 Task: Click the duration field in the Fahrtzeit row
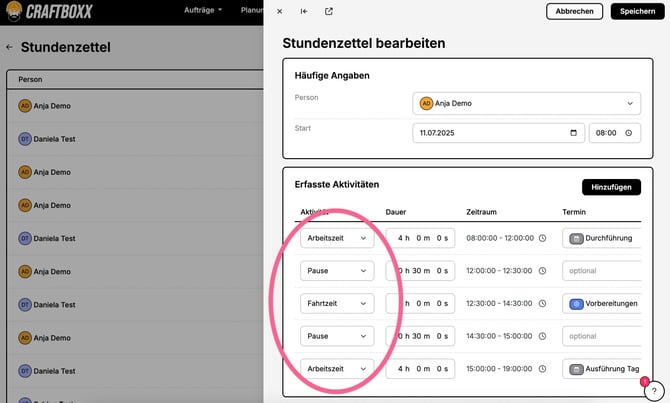click(420, 303)
